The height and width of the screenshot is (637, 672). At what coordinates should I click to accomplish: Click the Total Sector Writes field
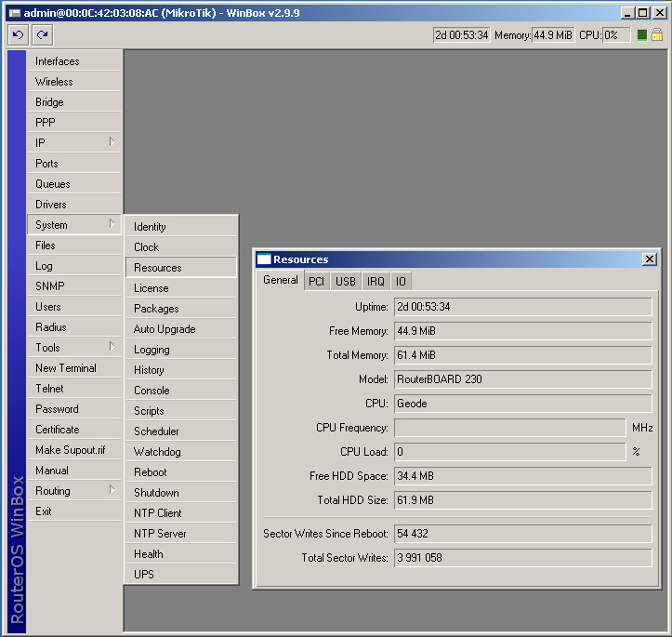(523, 558)
